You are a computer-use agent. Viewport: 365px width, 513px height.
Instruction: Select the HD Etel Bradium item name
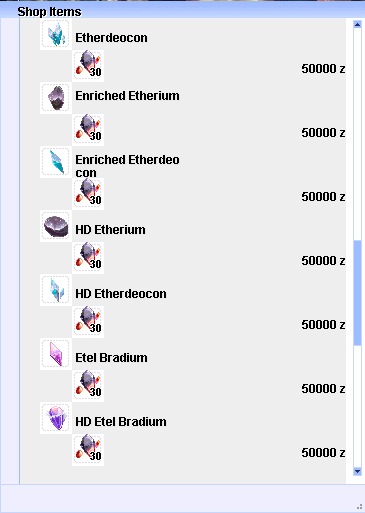click(121, 422)
